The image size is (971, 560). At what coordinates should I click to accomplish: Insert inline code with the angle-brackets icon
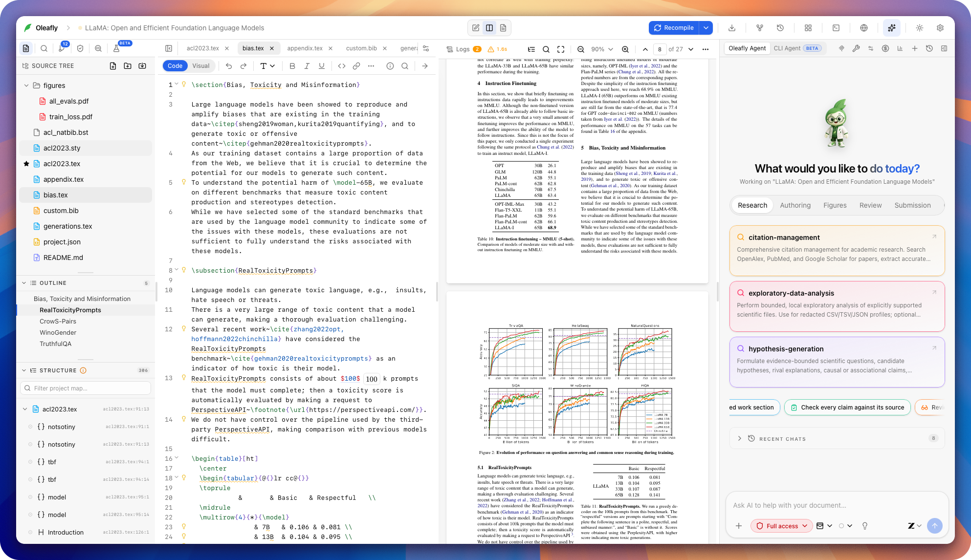click(342, 66)
